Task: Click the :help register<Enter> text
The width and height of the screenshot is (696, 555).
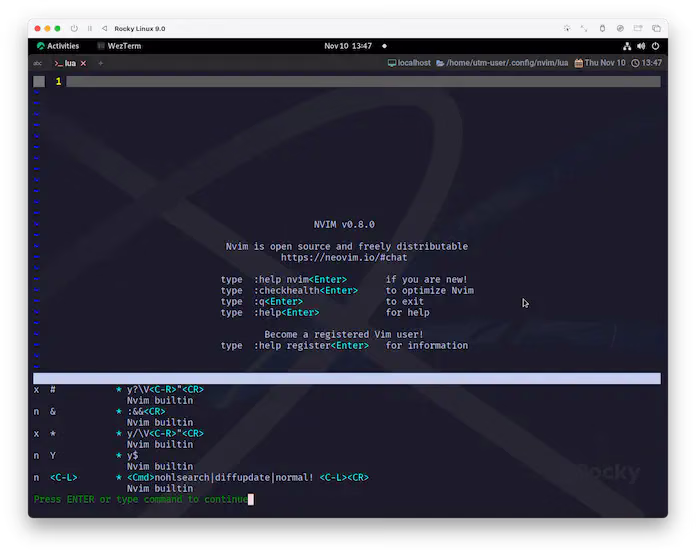Action: (311, 345)
